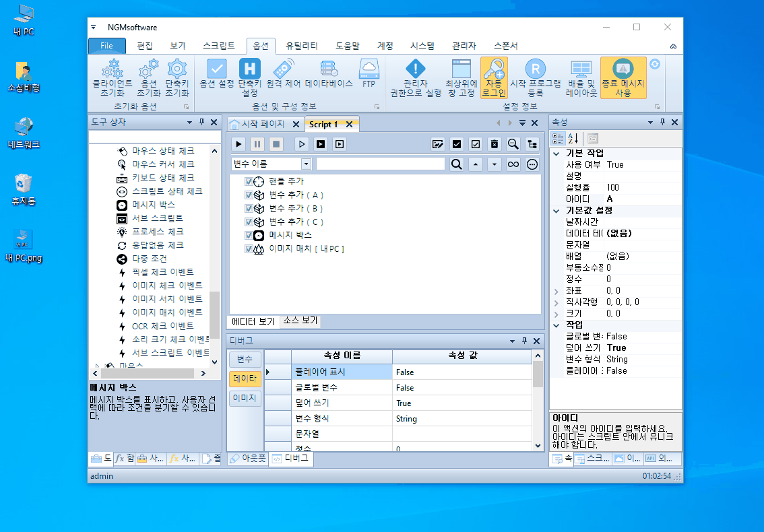Click the outlined checkbox icon in script toolbar

pyautogui.click(x=476, y=144)
